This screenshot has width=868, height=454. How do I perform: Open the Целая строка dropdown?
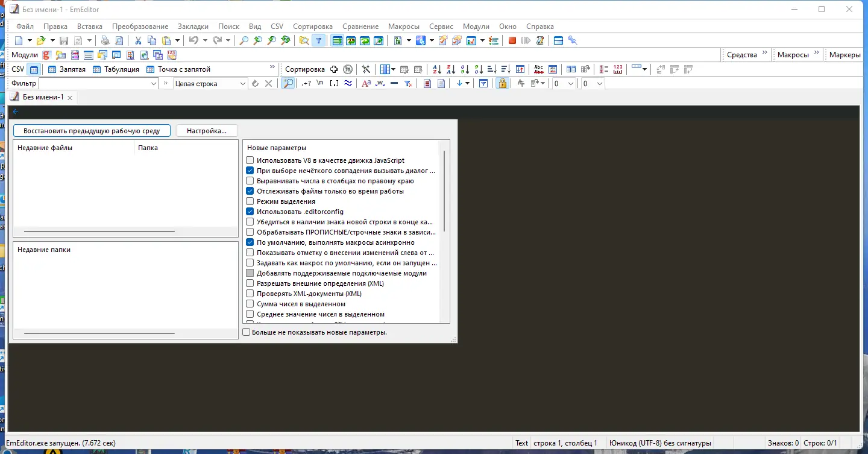[x=244, y=83]
